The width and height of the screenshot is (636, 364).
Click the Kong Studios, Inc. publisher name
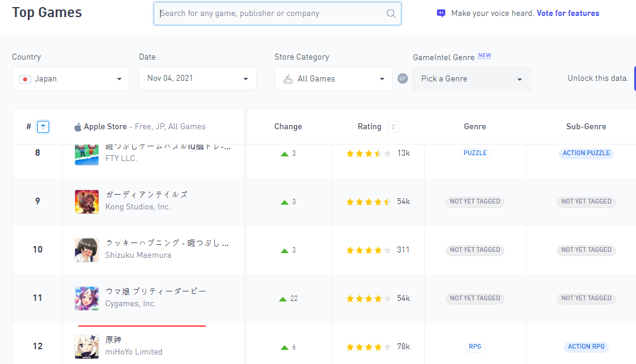138,206
